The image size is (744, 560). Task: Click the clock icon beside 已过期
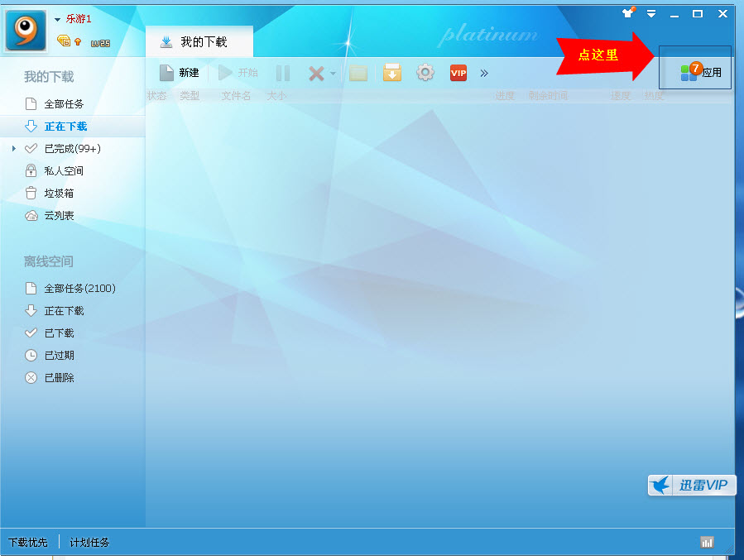click(31, 355)
